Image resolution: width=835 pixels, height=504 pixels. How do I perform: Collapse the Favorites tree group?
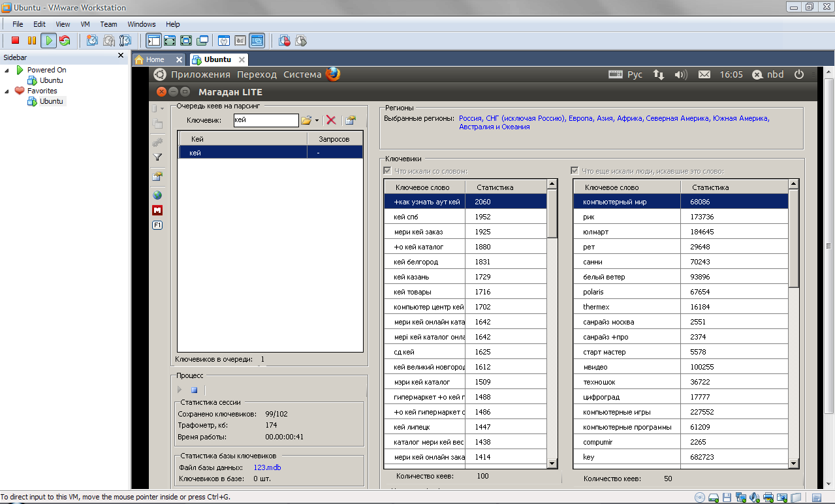(7, 91)
